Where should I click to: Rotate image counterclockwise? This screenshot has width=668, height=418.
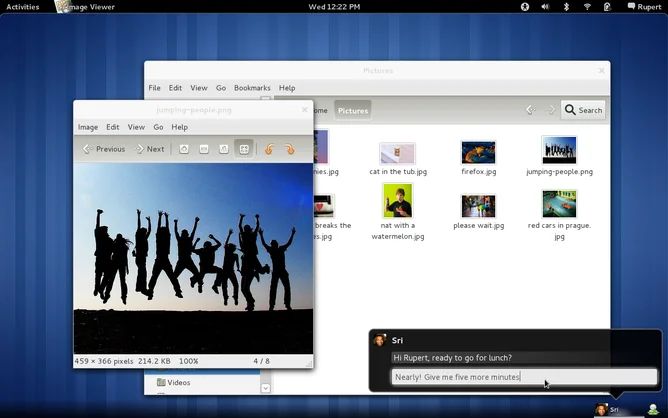pyautogui.click(x=268, y=149)
